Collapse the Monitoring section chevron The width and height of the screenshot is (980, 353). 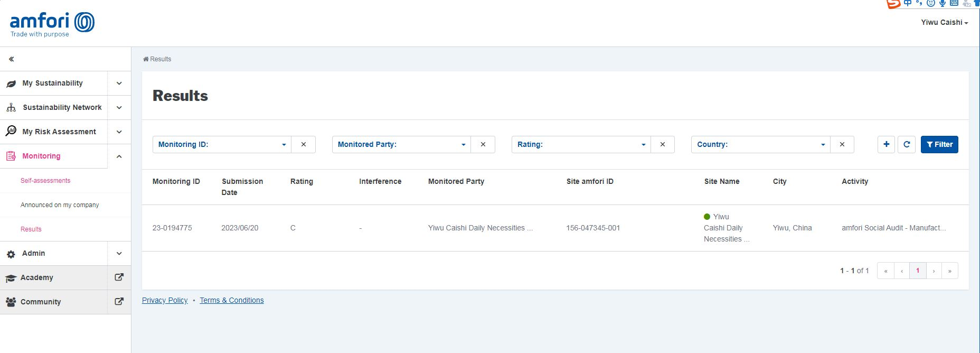(119, 156)
